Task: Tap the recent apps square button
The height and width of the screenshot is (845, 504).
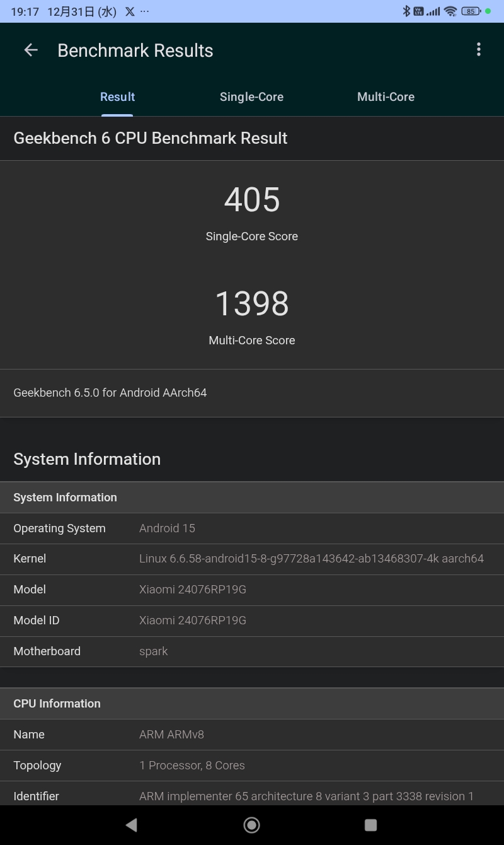Action: tap(370, 825)
